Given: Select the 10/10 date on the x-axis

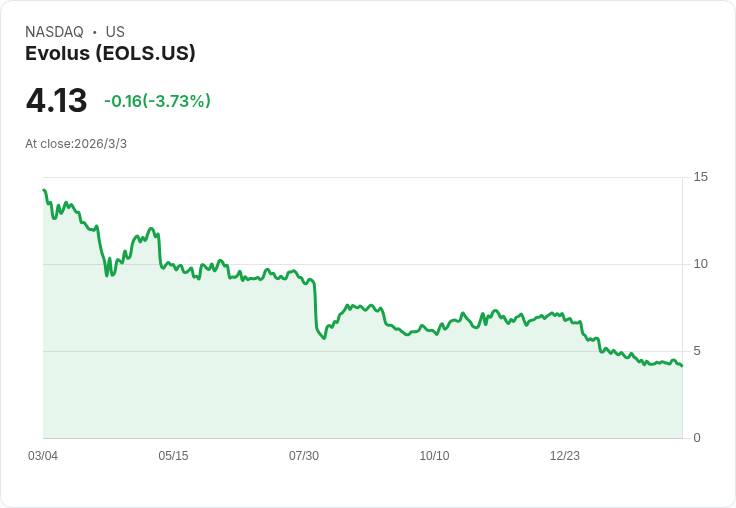Looking at the screenshot, I should coord(434,456).
